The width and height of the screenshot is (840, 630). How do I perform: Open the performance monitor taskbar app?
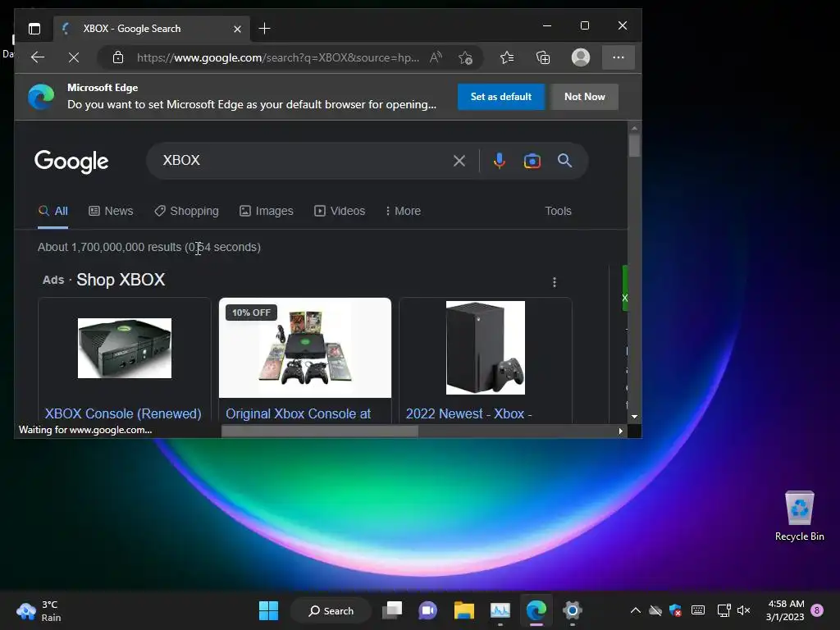[x=500, y=610]
